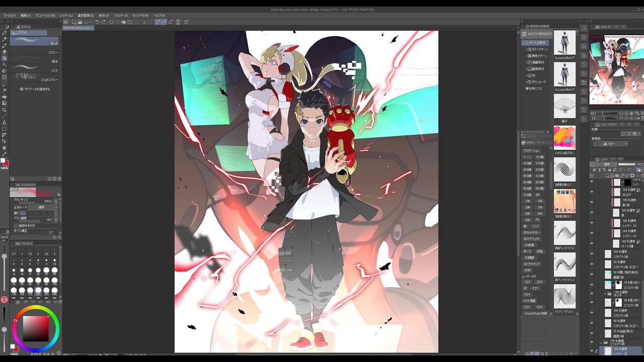Image resolution: width=644 pixels, height=362 pixels.
Task: Open the layer blending mode 通常 dropdown
Action: click(609, 164)
